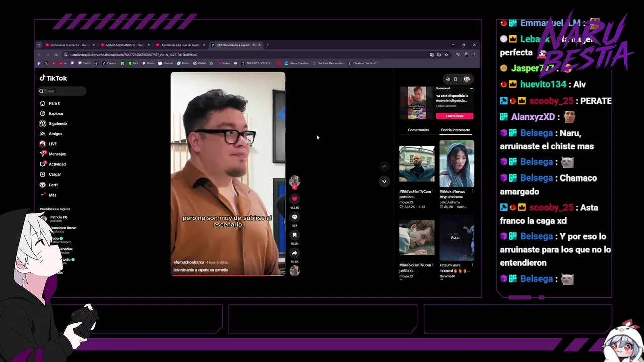Click the TikTok video player
This screenshot has width=644, height=362.
[x=227, y=173]
